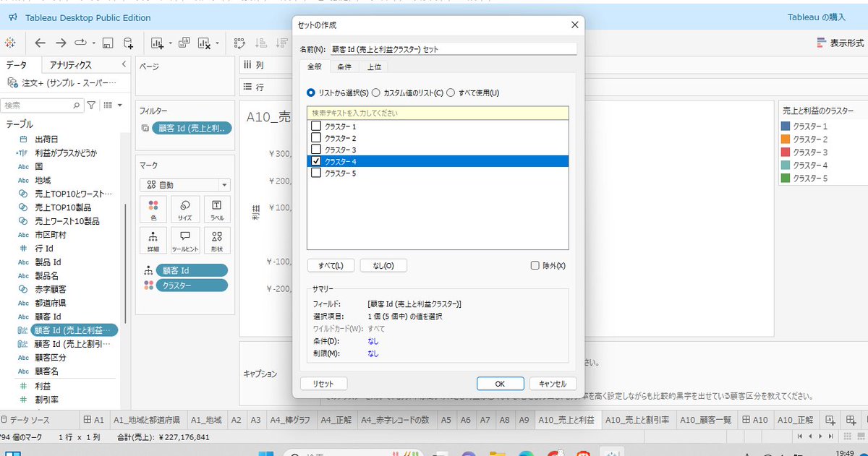
Task: Check the クラスター 3 checkbox
Action: [315, 150]
